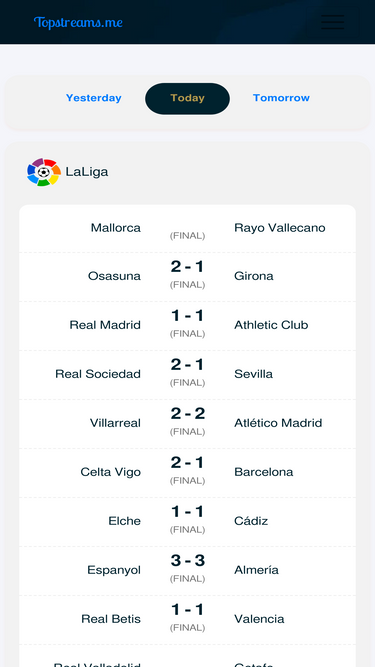Screen dimensions: 375x667
Task: Open Elche vs Cádiz match row
Action: tap(188, 522)
